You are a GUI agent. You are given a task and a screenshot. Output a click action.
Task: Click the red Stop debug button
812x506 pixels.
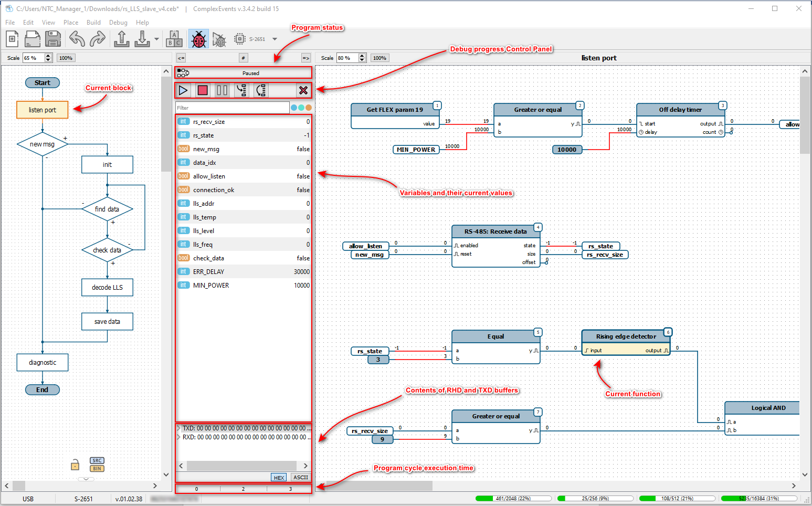pos(203,90)
